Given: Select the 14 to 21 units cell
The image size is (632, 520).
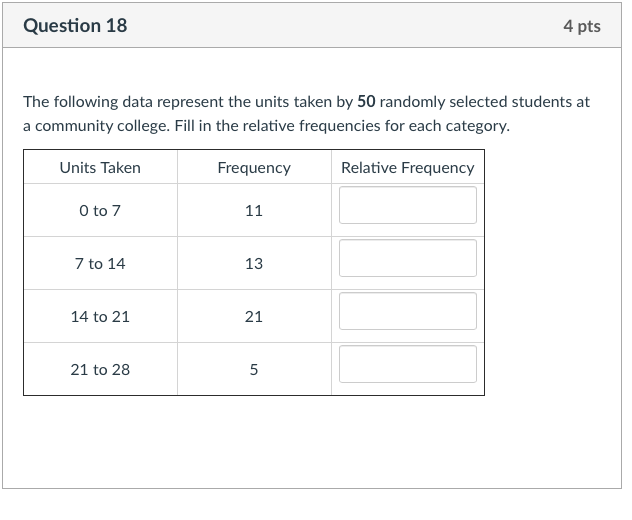Looking at the screenshot, I should pos(100,317).
